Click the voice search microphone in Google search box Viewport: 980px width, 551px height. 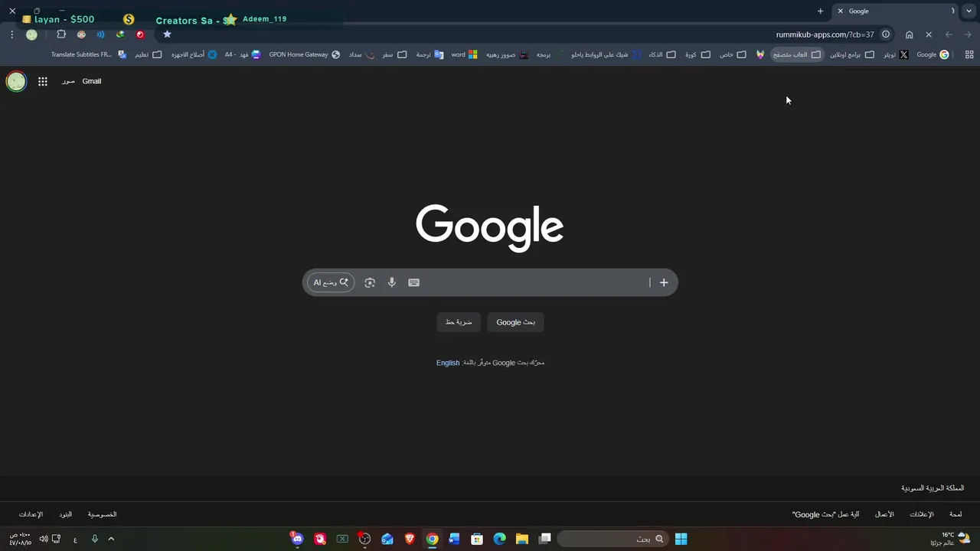(x=392, y=282)
